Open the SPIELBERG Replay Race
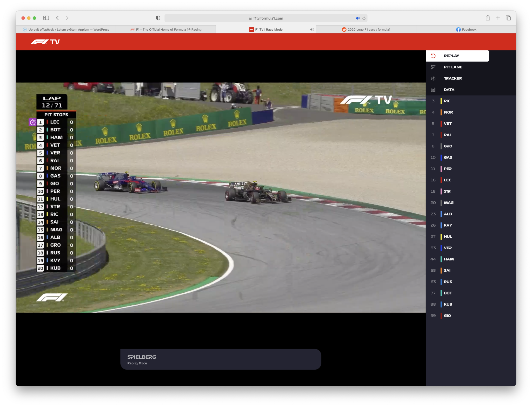 [220, 359]
